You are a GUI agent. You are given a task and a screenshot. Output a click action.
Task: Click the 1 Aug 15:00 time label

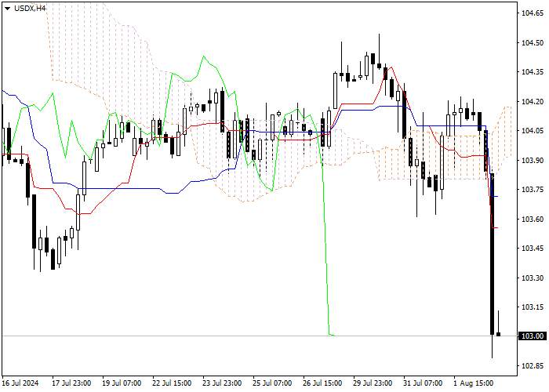pyautogui.click(x=474, y=383)
